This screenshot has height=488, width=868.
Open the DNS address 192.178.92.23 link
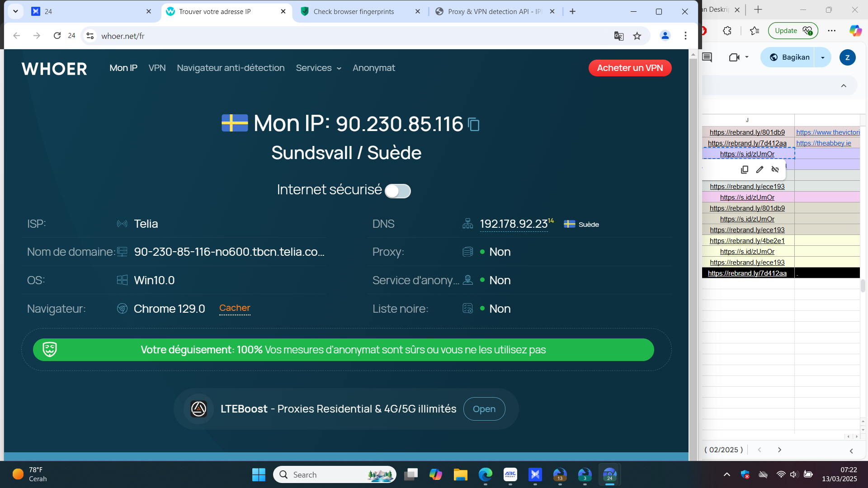pos(514,224)
